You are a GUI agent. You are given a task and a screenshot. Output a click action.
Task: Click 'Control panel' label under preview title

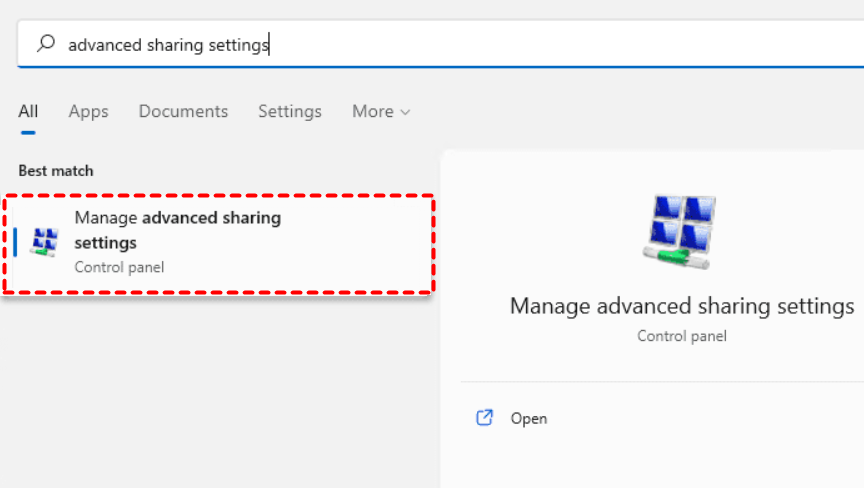[x=682, y=336]
